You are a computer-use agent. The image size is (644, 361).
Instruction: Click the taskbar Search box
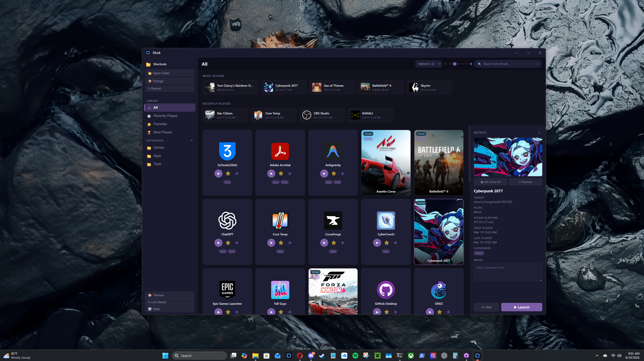coord(199,355)
